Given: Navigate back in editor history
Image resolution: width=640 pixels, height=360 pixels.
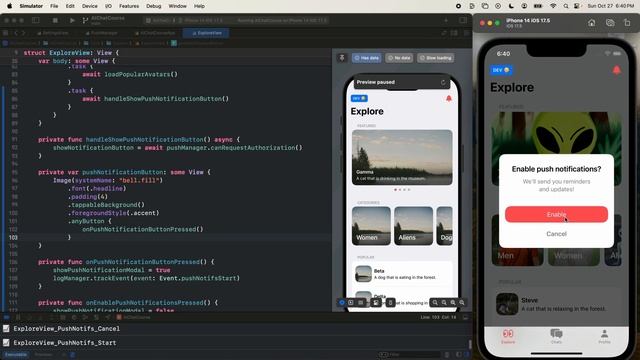Looking at the screenshot, I should (x=16, y=33).
